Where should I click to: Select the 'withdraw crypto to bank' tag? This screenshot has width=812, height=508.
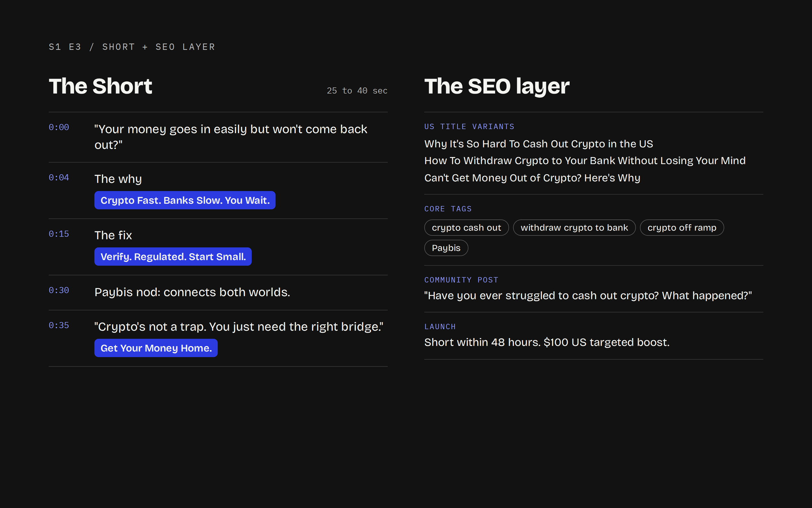[x=574, y=228]
